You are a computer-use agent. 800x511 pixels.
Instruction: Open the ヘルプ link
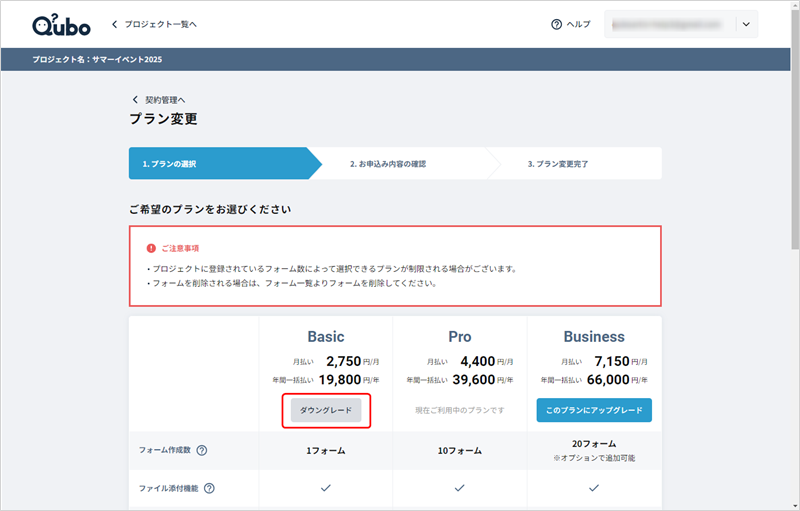point(578,25)
